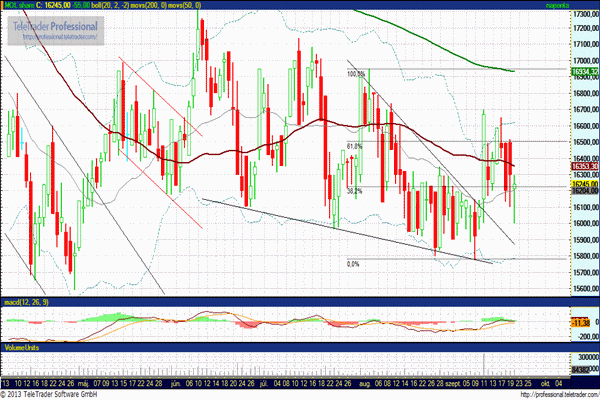Select the "boll(20, 2, -2)" indicator label

click(108, 5)
